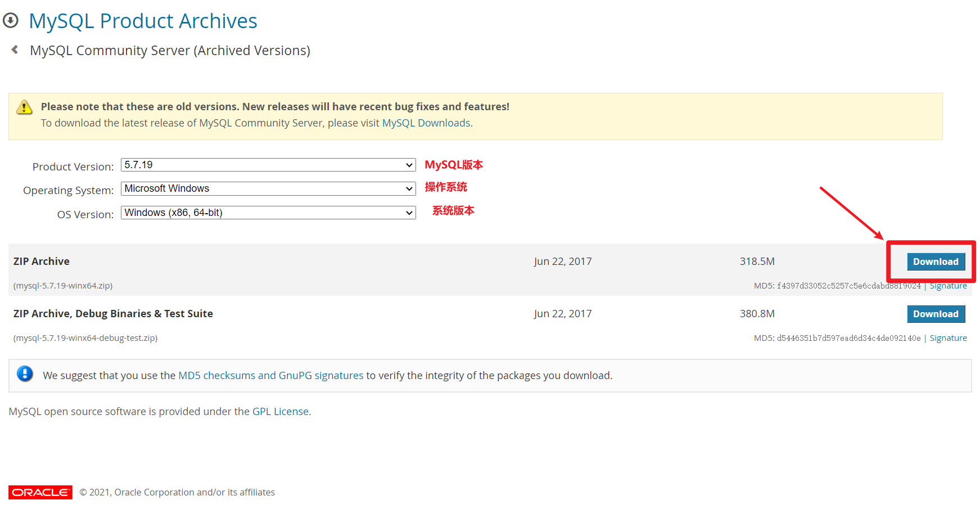Click the download circle icon beside page title

click(11, 21)
